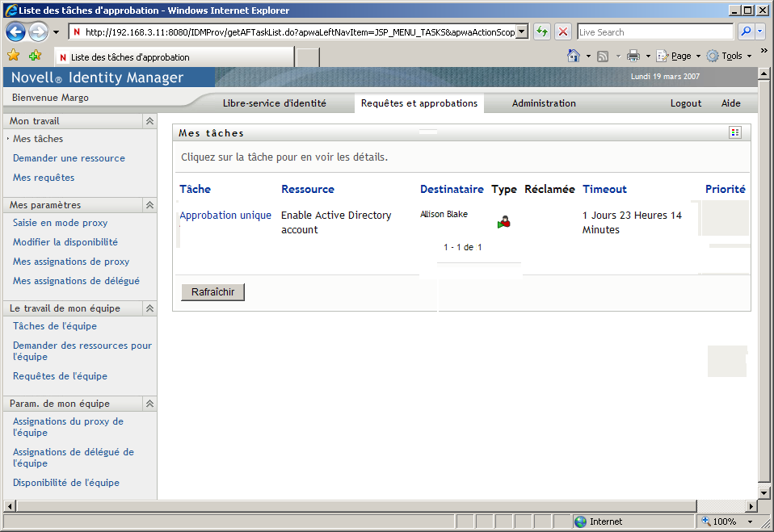Open the address bar URL history dropdown
Screen dimensions: 774x532
pyautogui.click(x=522, y=32)
